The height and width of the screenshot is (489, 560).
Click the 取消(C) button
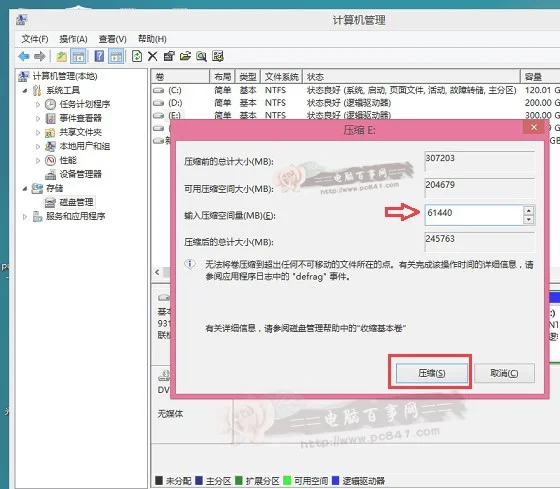click(x=504, y=373)
